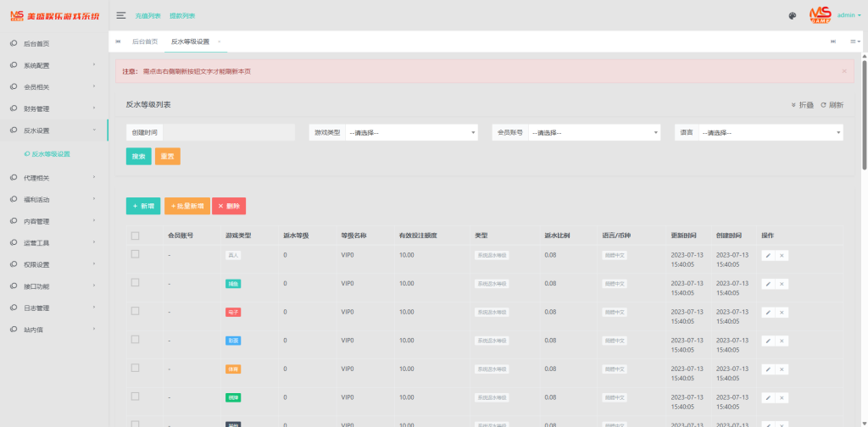Expand the 语言 dropdown
868x427 pixels.
pyautogui.click(x=770, y=132)
